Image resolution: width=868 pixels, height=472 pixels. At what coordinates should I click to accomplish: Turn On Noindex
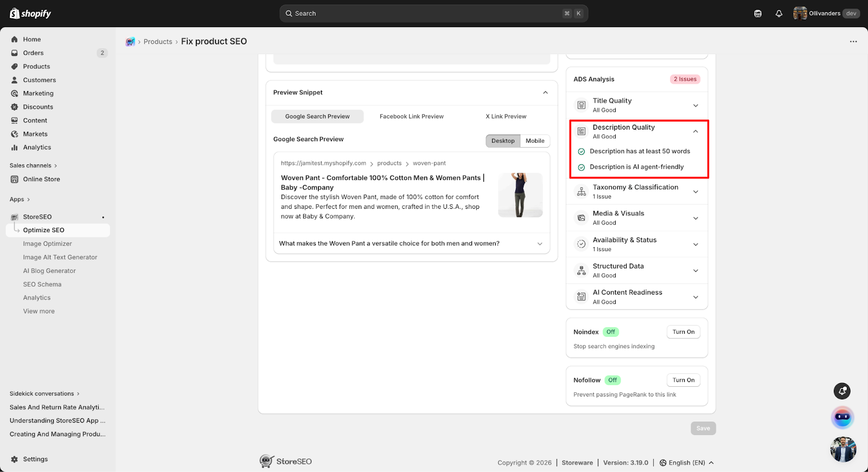pos(684,332)
